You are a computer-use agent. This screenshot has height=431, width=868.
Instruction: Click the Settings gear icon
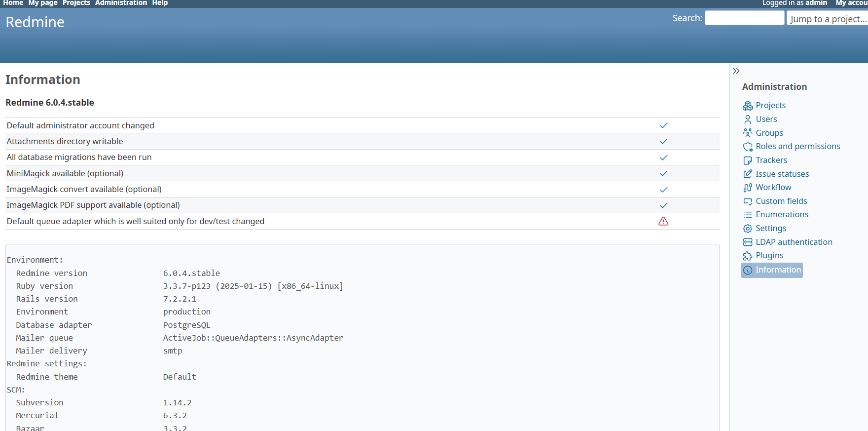coord(748,229)
